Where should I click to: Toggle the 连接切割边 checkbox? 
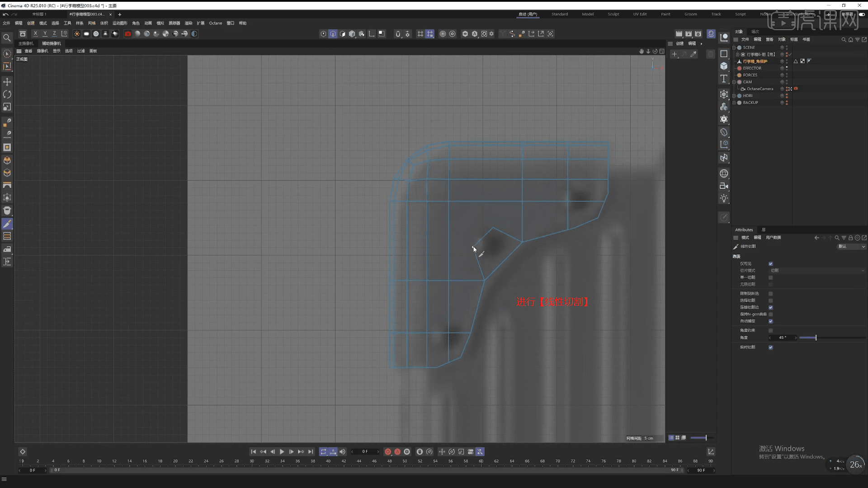click(771, 307)
